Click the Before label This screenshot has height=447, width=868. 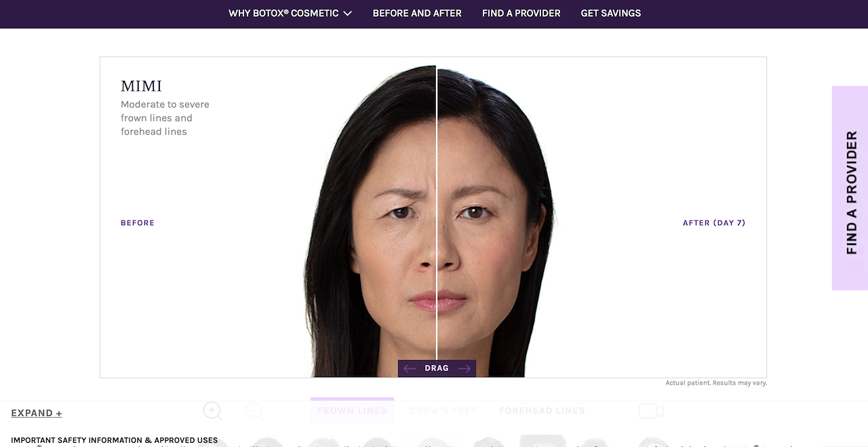point(138,223)
